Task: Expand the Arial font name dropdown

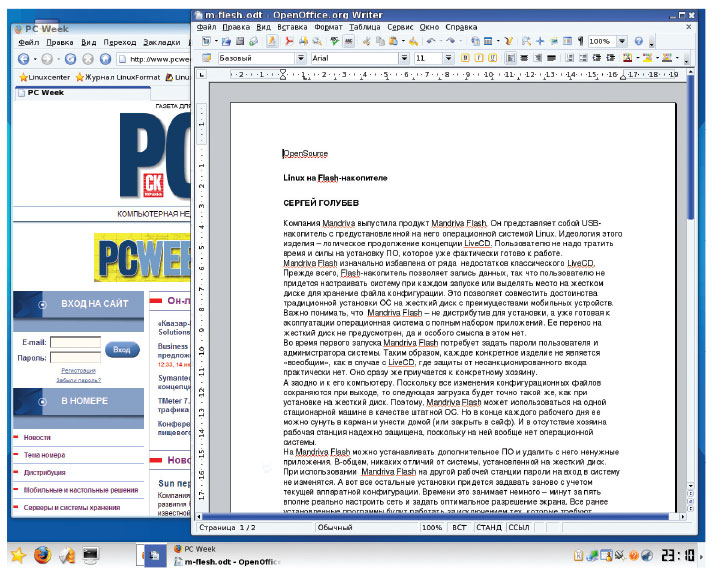Action: point(402,59)
